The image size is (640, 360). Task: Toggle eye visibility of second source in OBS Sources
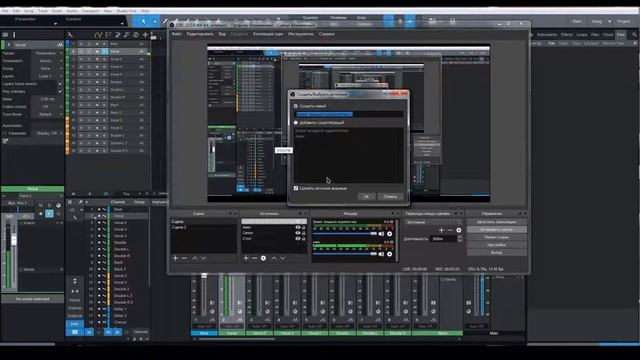pyautogui.click(x=298, y=227)
